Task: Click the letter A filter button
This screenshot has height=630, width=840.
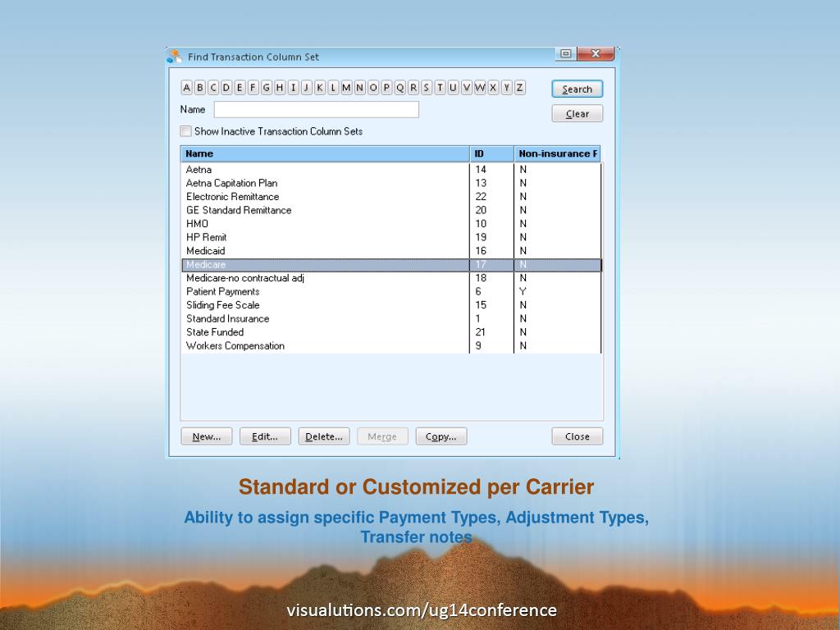Action: (x=186, y=88)
